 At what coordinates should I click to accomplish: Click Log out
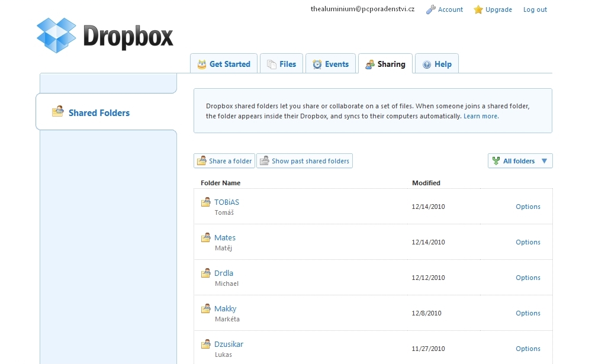pyautogui.click(x=535, y=9)
